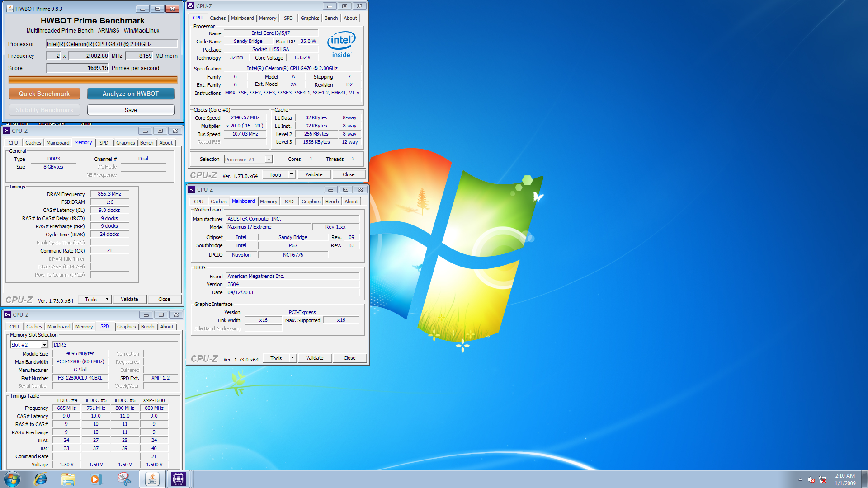Click the title bar icon of CPU-Z SPD window

point(8,314)
